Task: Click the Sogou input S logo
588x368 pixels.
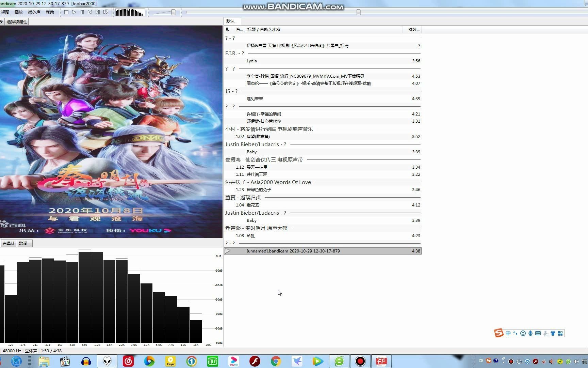Action: [499, 333]
